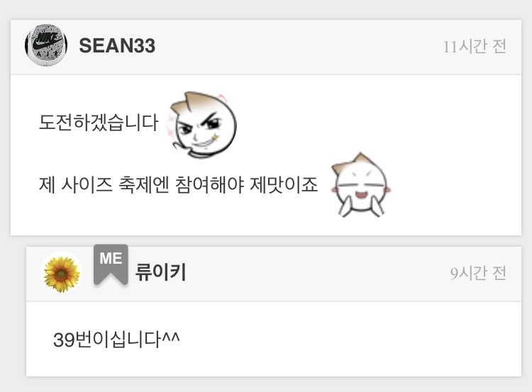532x392 pixels.
Task: Open SEAN33's Nike profile avatar
Action: click(46, 45)
